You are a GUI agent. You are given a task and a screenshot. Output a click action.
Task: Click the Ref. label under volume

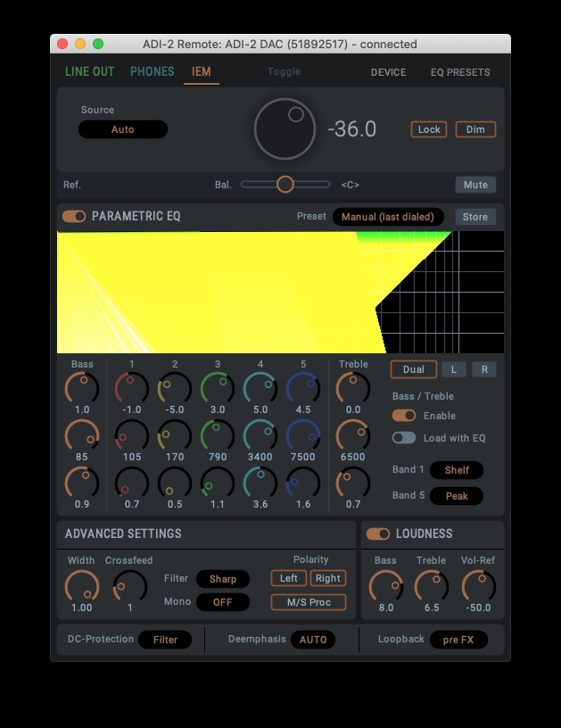coord(72,185)
